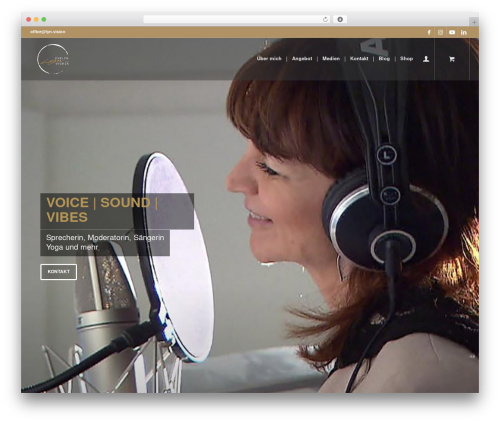This screenshot has height=423, width=500.
Task: Open the Instagram social icon
Action: click(440, 32)
